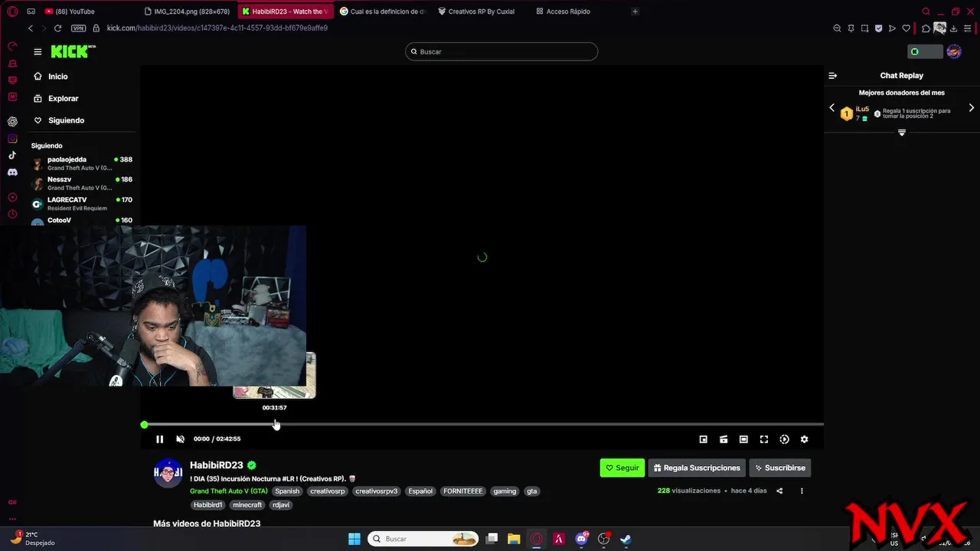
Task: Go back in browser history
Action: 31,28
